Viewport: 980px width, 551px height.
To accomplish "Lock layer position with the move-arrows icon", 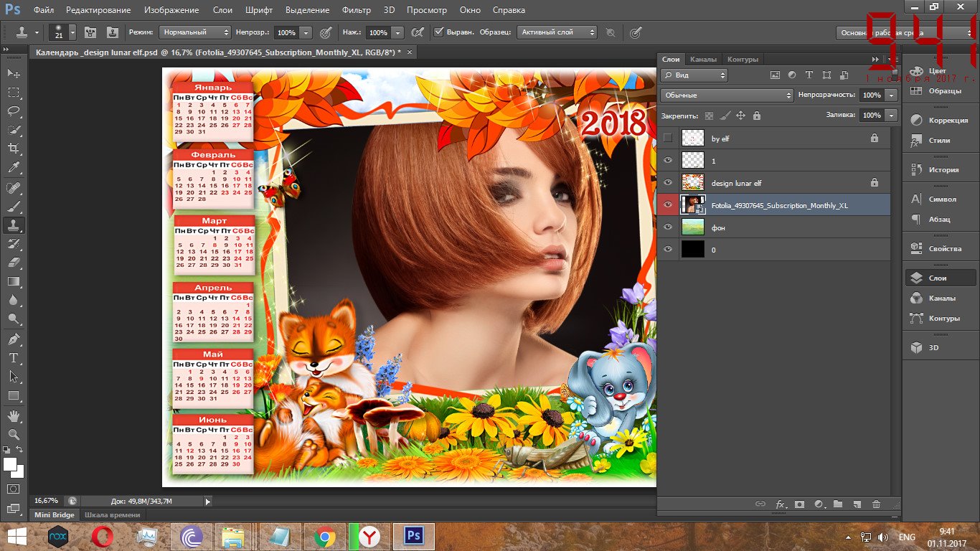I will point(740,115).
